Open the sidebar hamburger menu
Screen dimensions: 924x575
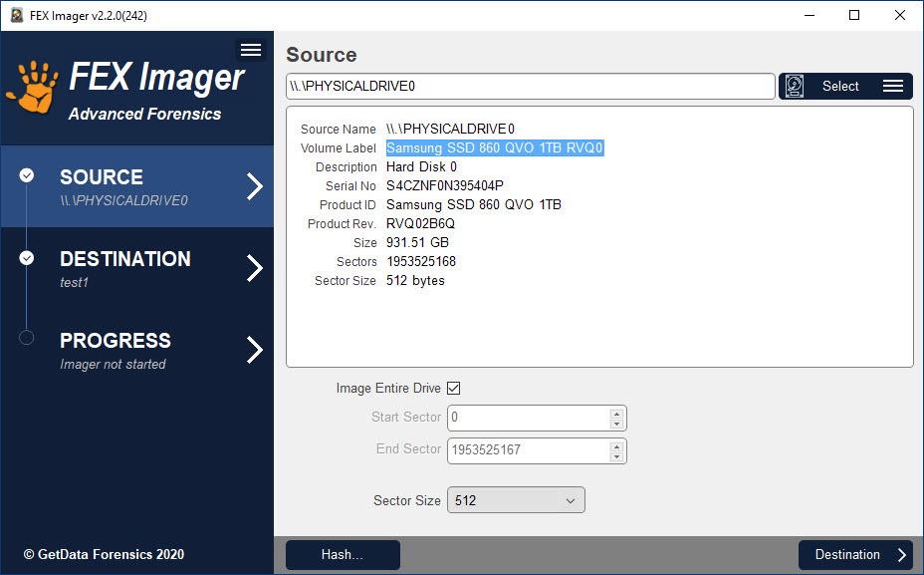click(x=251, y=50)
